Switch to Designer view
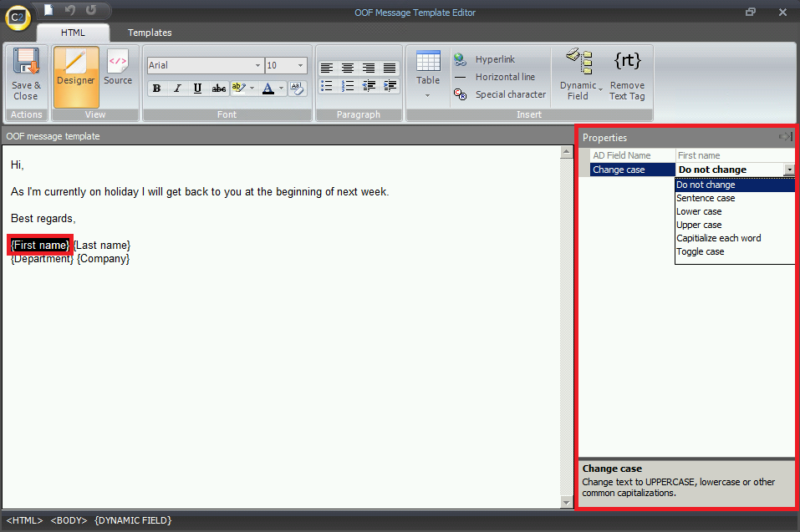 coord(76,77)
